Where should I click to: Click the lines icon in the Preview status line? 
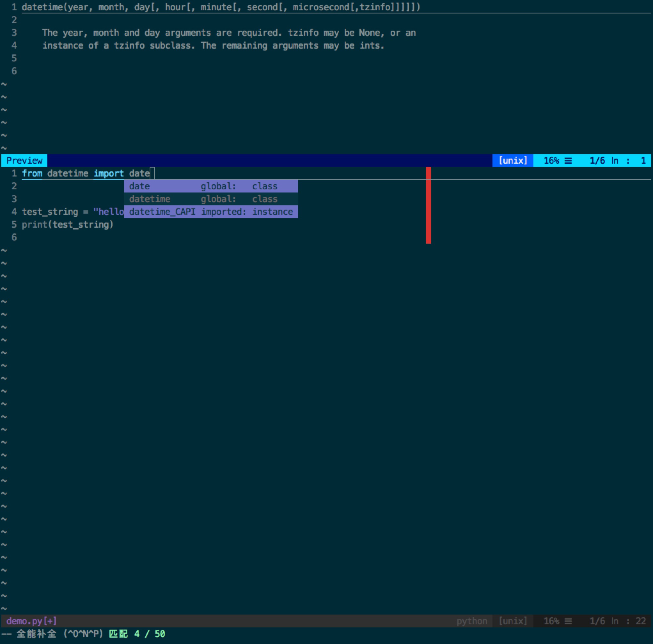pos(568,161)
